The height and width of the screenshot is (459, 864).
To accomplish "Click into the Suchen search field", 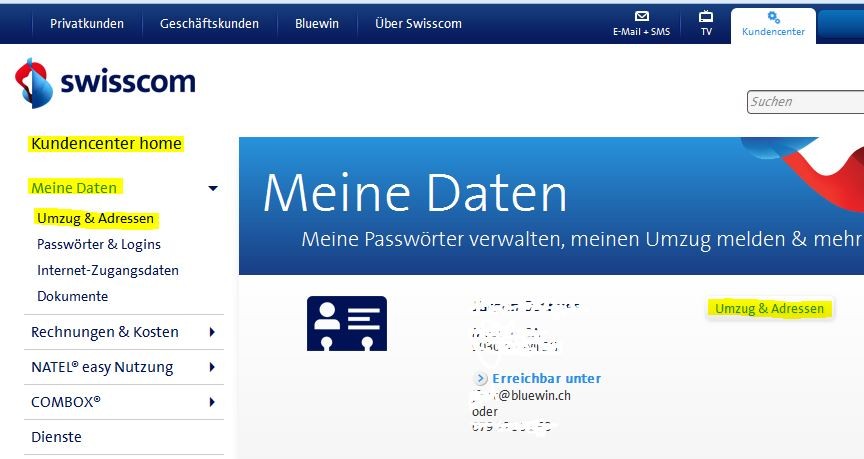I will (x=805, y=101).
